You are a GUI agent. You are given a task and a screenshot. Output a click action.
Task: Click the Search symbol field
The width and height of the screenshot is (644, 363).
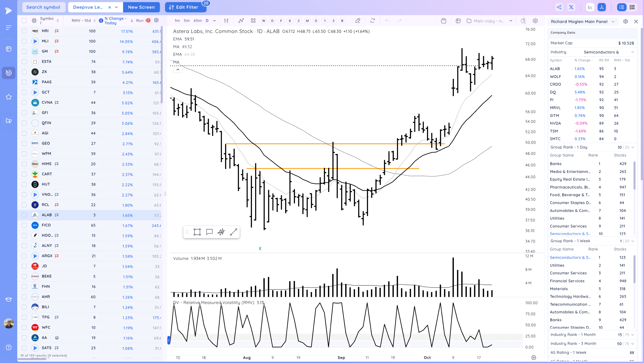(x=43, y=7)
